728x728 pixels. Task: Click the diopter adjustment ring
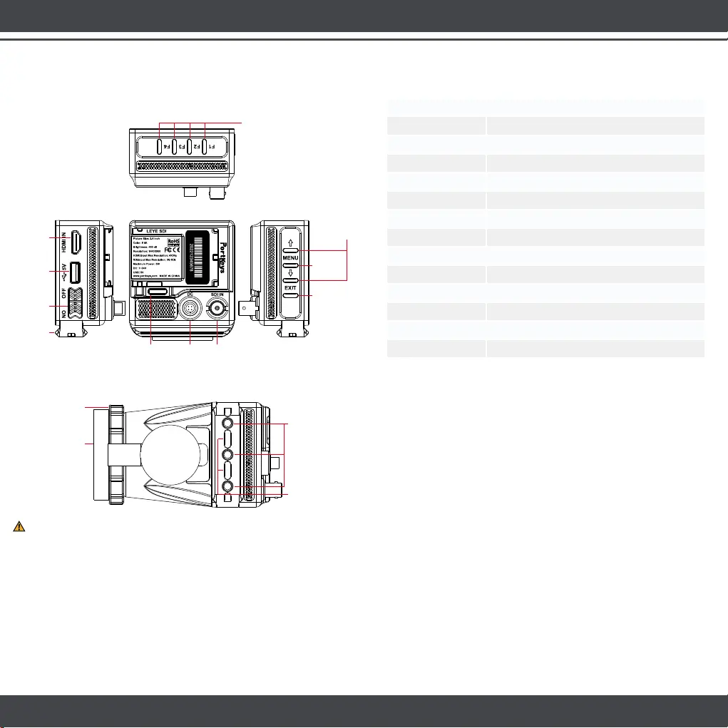tap(116, 455)
